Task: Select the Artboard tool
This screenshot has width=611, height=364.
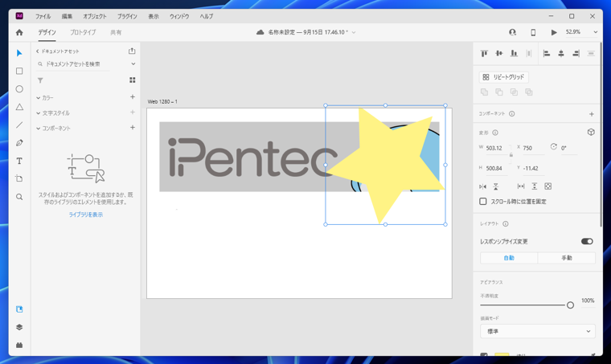Action: point(19,178)
